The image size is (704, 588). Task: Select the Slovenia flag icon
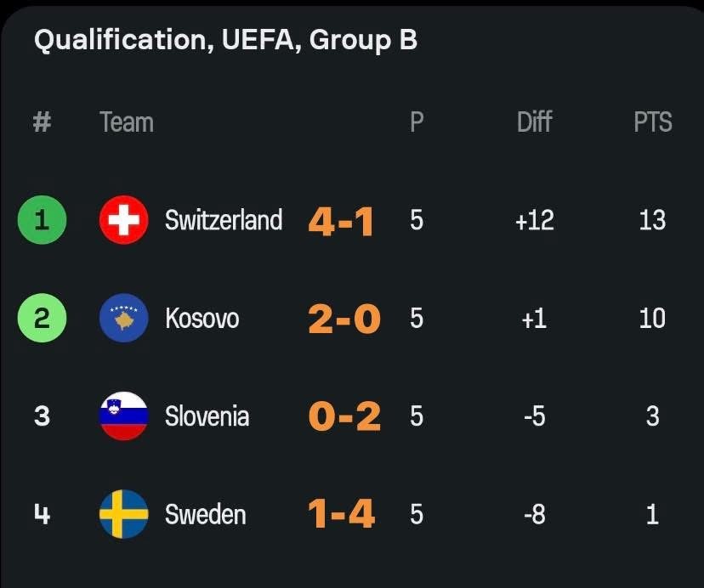[123, 416]
